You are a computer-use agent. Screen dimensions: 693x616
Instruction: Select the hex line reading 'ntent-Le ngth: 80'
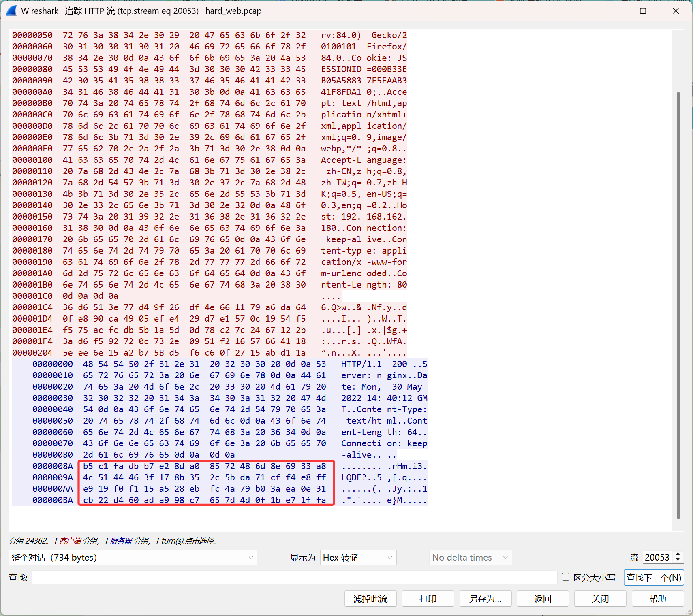210,285
